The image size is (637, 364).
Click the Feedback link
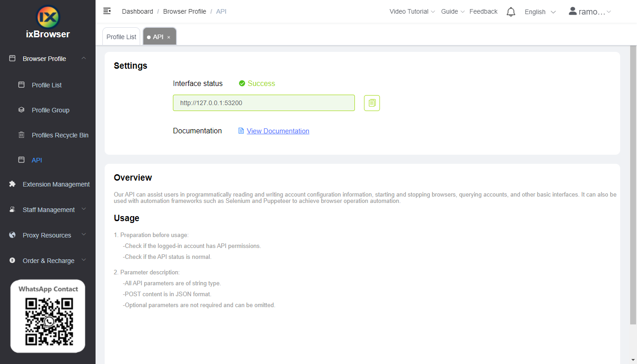point(483,11)
